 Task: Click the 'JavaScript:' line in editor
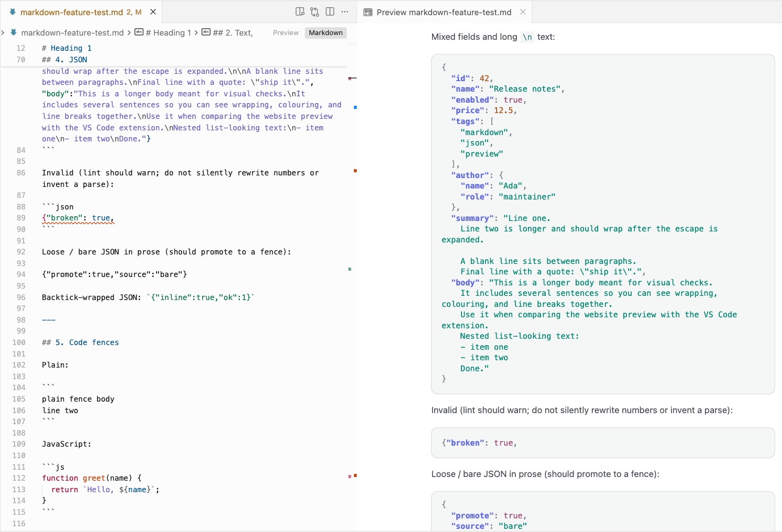pos(67,444)
